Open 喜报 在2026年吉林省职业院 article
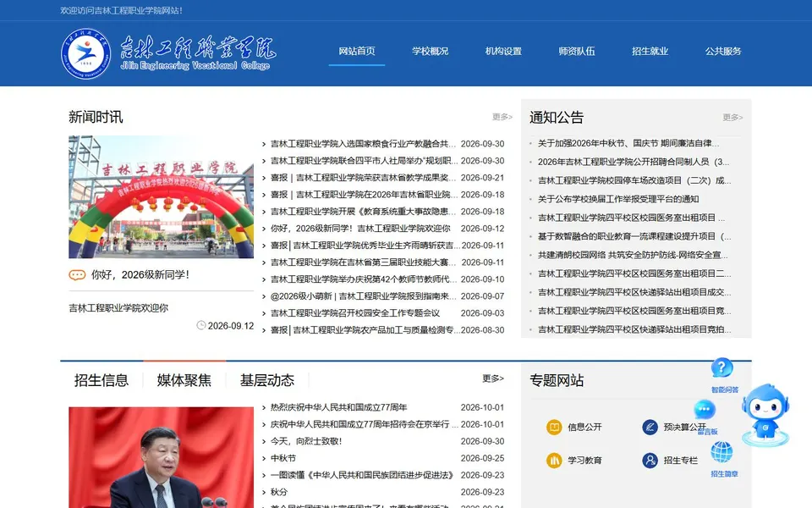 [363, 195]
